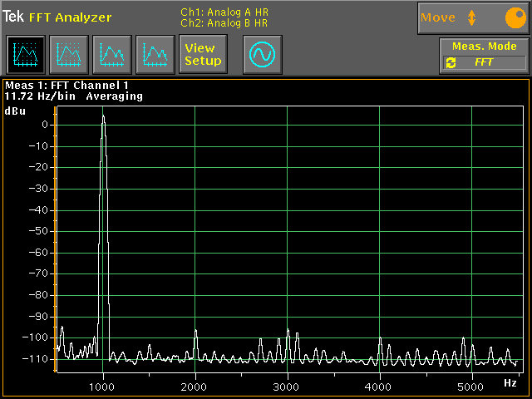Image resolution: width=532 pixels, height=399 pixels.
Task: Open the sine wave generator icon
Action: pyautogui.click(x=262, y=55)
